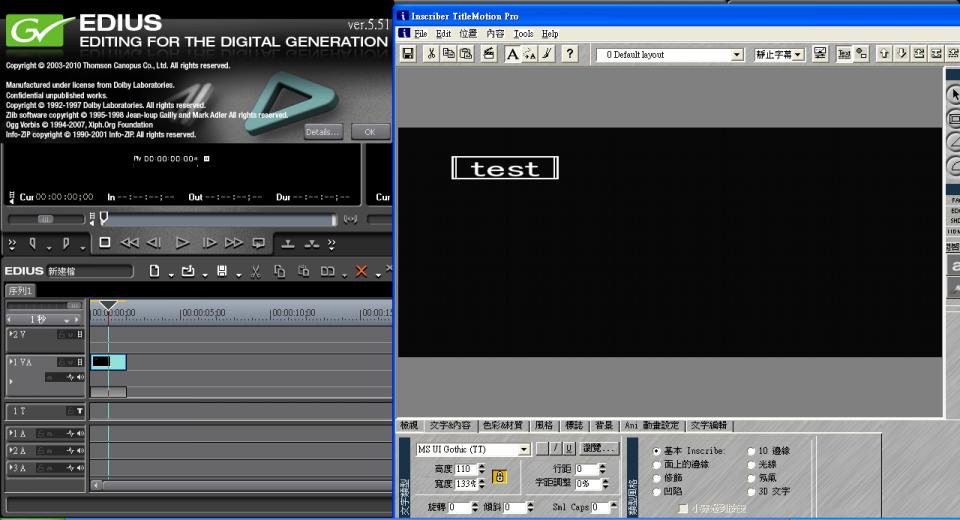The image size is (960, 520).
Task: Expand the 1 A audio track
Action: pyautogui.click(x=11, y=433)
